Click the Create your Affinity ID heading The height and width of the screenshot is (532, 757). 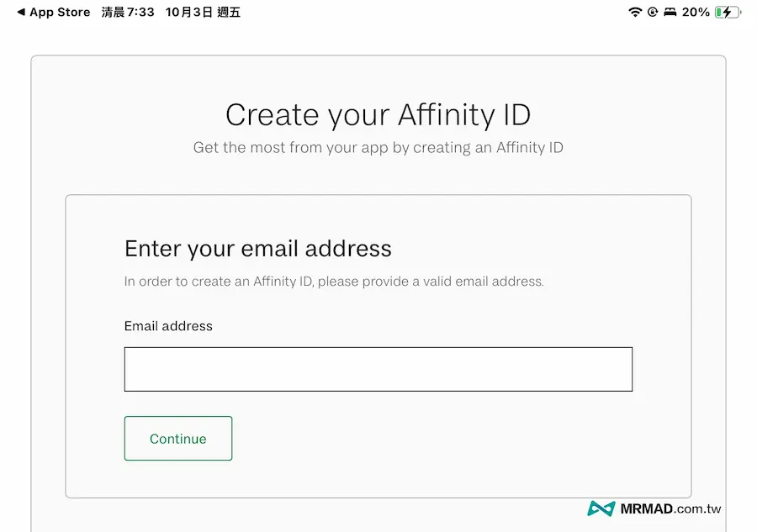tap(378, 114)
